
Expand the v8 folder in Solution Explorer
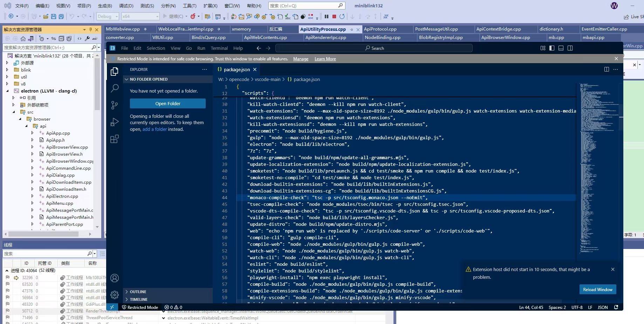(x=7, y=84)
